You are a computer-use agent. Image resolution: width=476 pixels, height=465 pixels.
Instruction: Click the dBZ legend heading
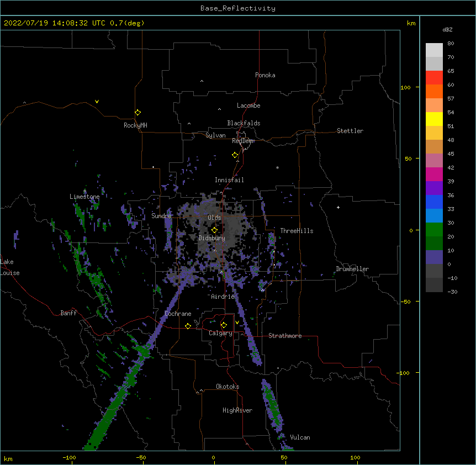pos(447,30)
